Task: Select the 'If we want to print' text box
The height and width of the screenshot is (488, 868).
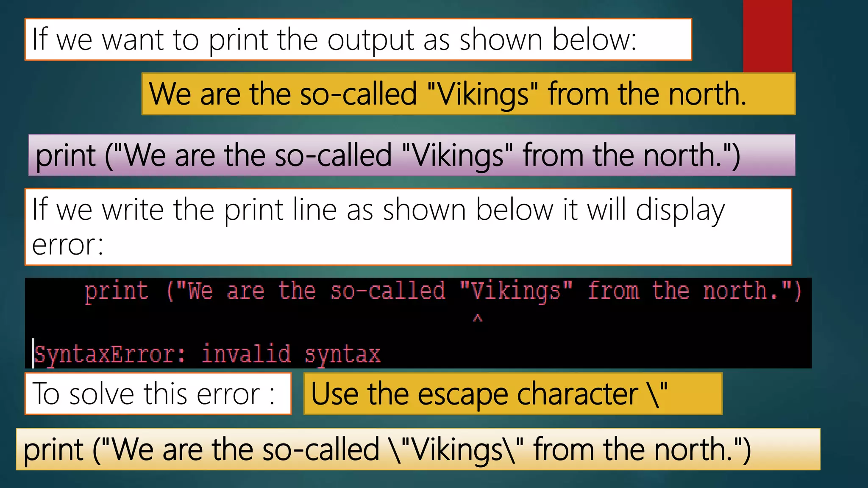Action: [x=358, y=39]
